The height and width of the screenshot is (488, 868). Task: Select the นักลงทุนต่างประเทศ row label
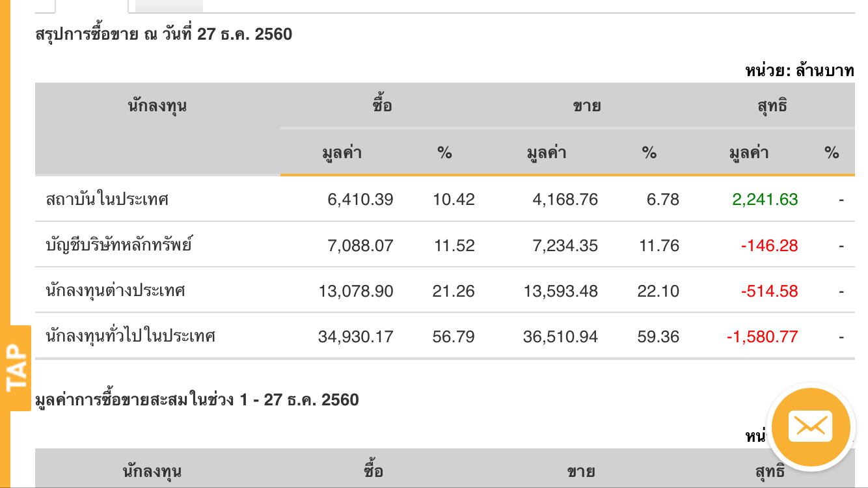[116, 291]
